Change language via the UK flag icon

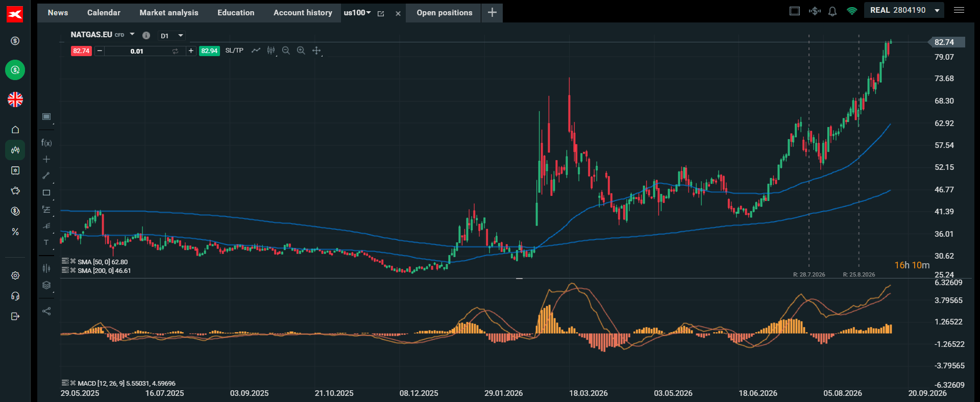point(15,99)
